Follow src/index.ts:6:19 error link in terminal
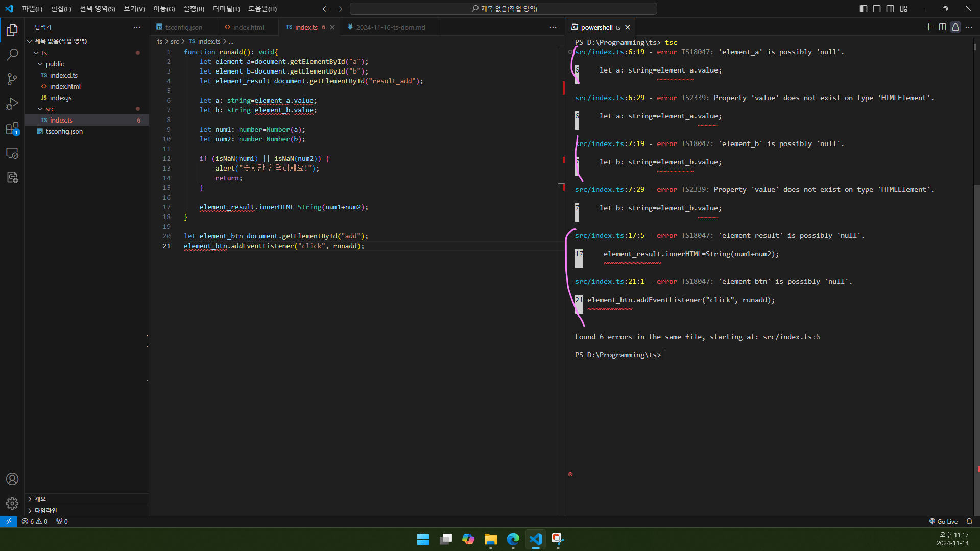980x551 pixels. pyautogui.click(x=609, y=52)
